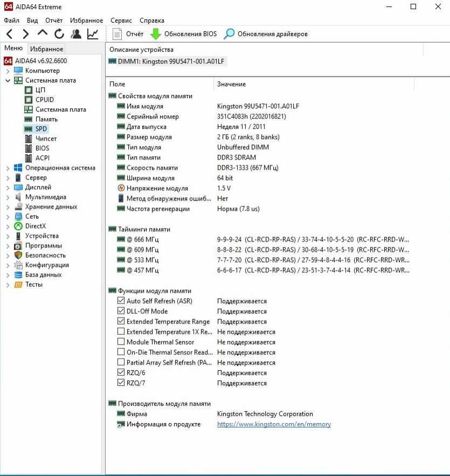
Task: Toggle the RZQ/7 checkbox
Action: pyautogui.click(x=121, y=383)
